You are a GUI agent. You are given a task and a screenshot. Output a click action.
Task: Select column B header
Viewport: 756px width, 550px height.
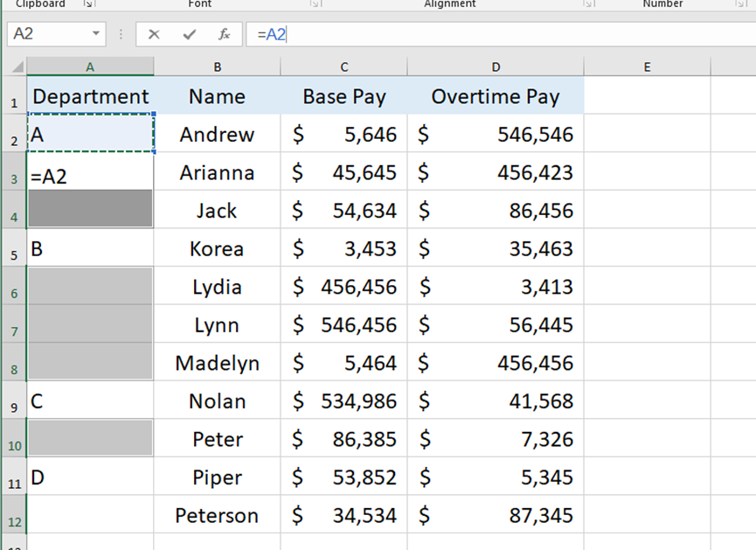218,66
